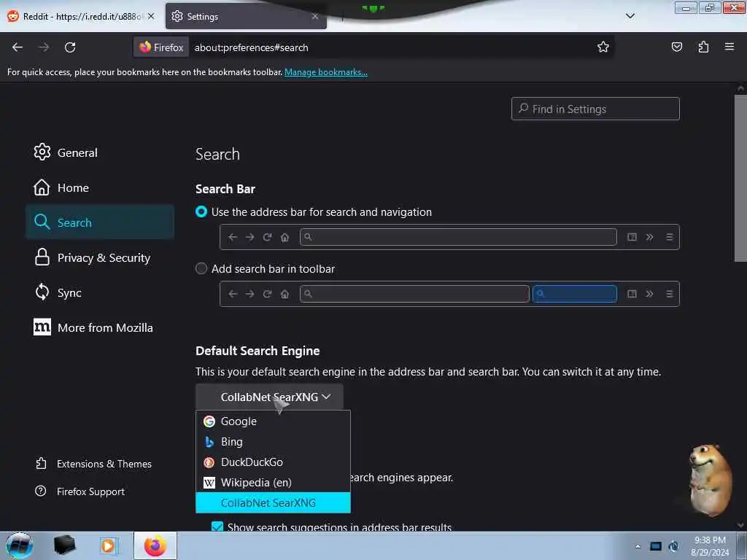Open Extensions & Themes link
This screenshot has height=560, width=747.
pos(94,464)
